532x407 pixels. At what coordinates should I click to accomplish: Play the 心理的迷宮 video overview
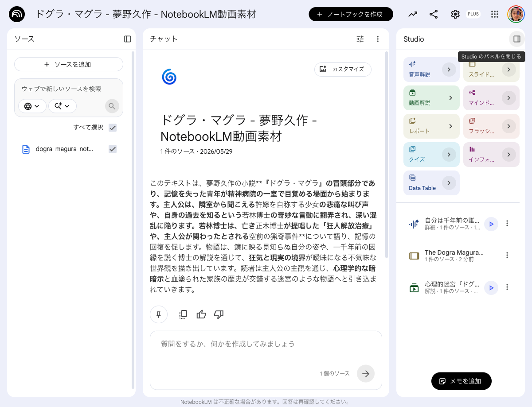coord(491,288)
